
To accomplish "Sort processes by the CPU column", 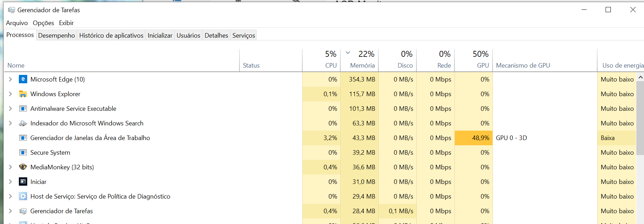I will click(331, 65).
